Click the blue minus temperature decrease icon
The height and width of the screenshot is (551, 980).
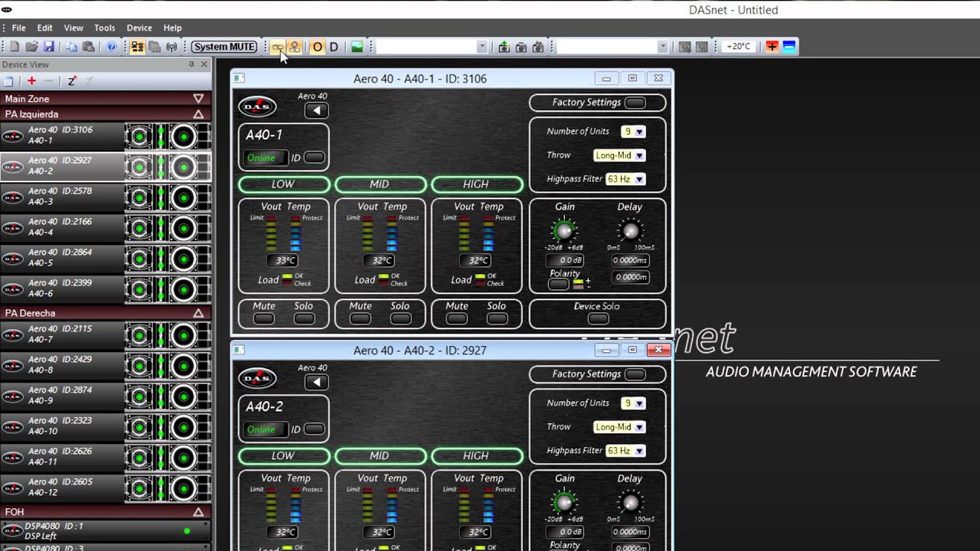pyautogui.click(x=789, y=47)
